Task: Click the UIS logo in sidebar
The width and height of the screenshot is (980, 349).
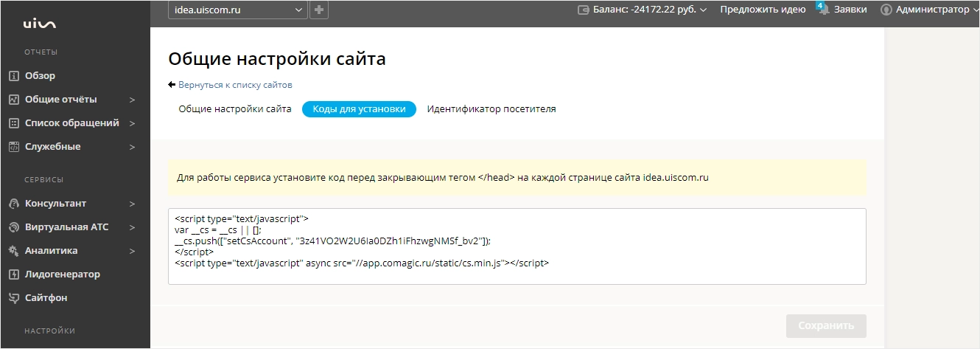Action: pos(40,24)
